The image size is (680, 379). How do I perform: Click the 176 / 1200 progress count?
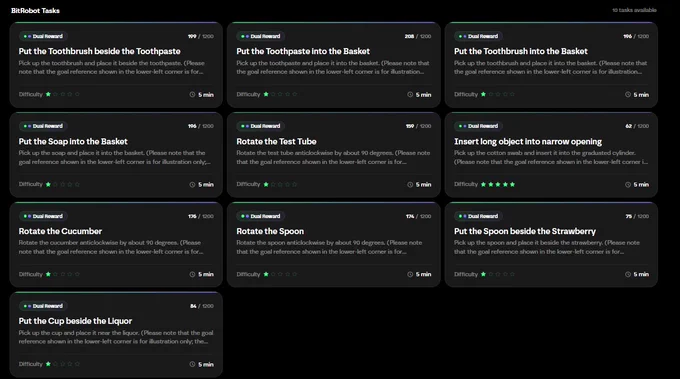click(201, 216)
